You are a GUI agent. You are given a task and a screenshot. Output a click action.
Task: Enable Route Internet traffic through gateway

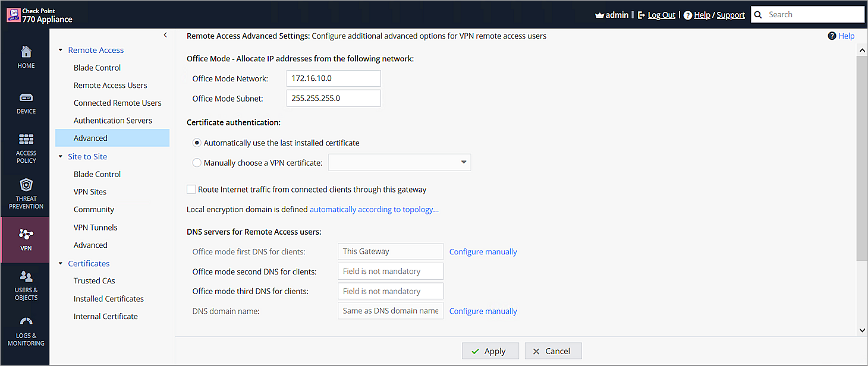click(191, 190)
